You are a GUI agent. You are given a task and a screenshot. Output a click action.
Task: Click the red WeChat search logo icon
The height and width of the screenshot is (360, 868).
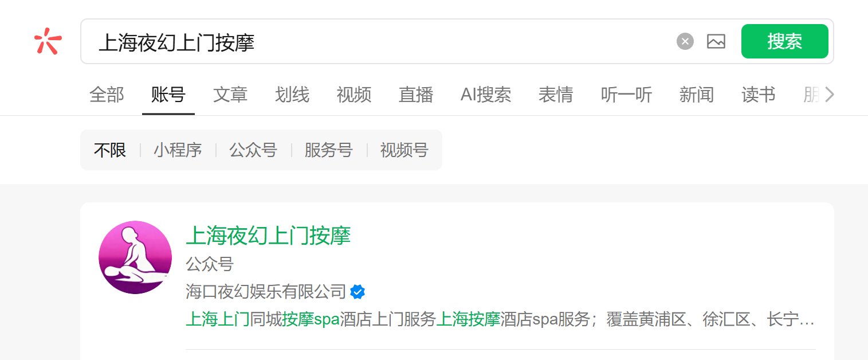tap(48, 41)
